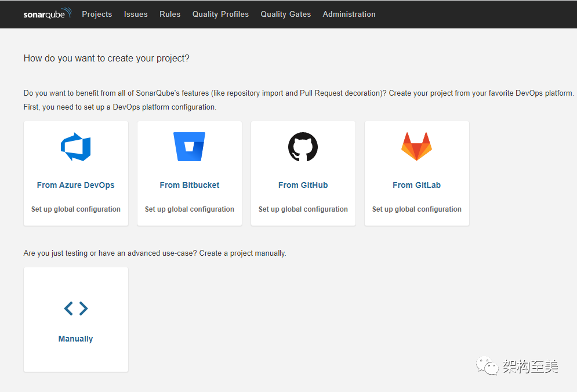Set up global configuration for Azure DevOps

click(76, 209)
